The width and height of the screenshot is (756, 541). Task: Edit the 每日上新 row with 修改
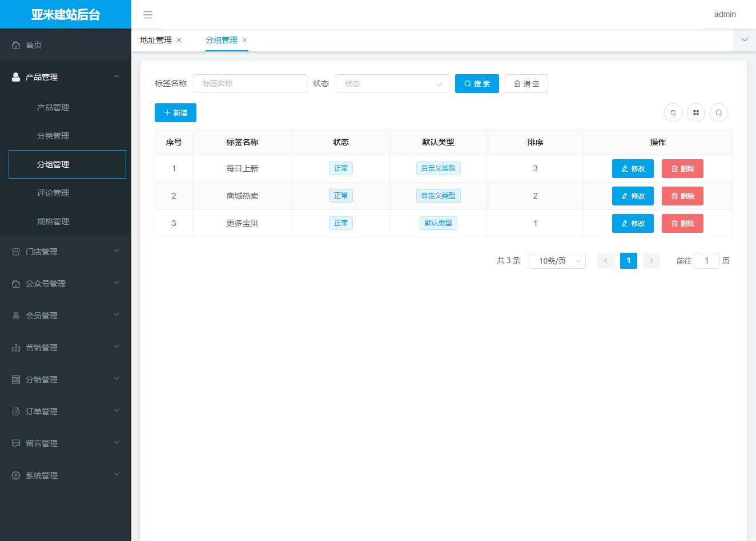coord(633,169)
